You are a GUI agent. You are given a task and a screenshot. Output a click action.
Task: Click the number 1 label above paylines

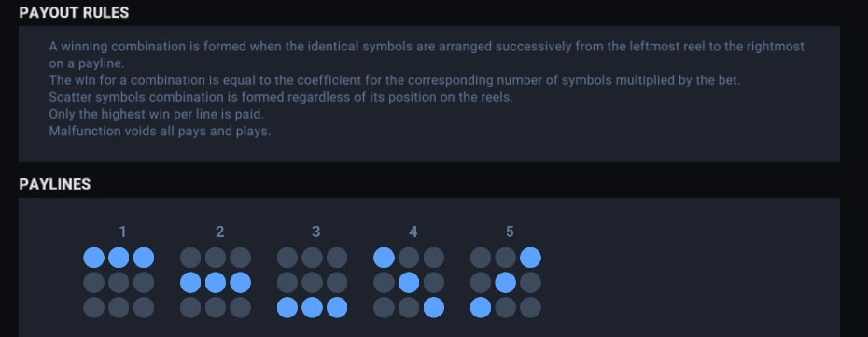click(x=122, y=232)
